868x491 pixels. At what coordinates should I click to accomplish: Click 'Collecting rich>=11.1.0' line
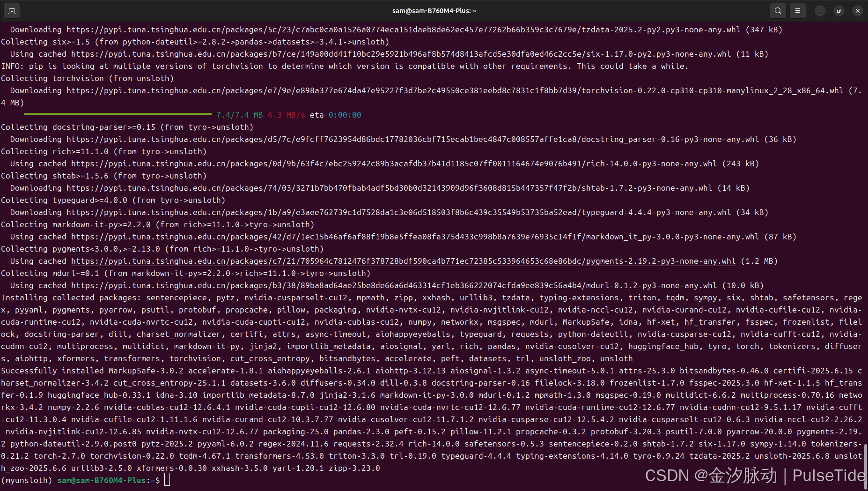(x=103, y=151)
